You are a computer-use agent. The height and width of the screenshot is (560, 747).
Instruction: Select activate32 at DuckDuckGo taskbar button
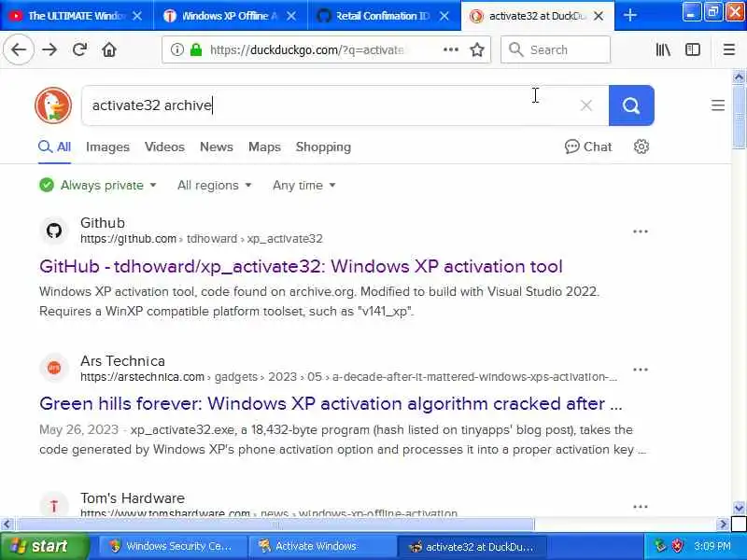tap(472, 546)
